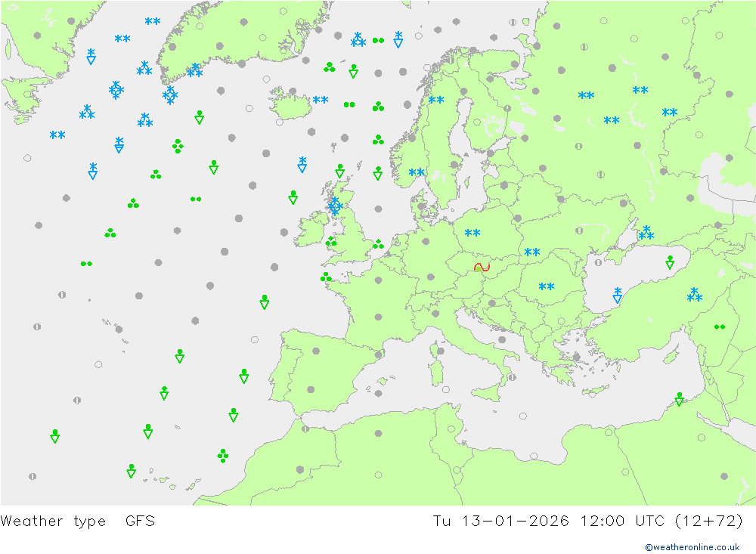
Task: Click the heavy snow symbol off southern Greenland
Action: (169, 95)
